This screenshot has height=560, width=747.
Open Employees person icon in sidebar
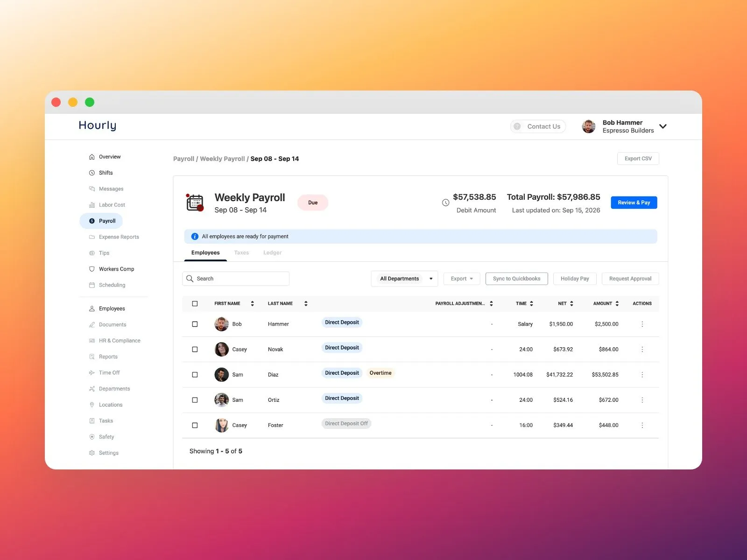pos(92,308)
